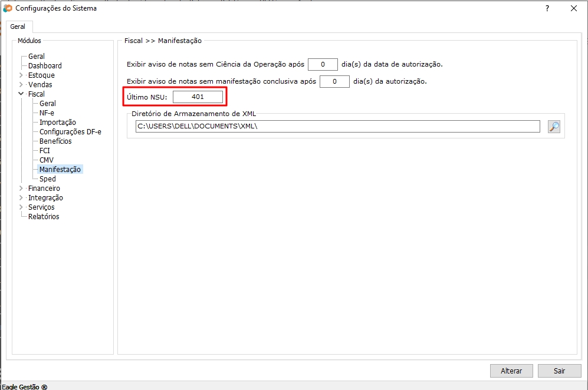Select top-level Geral in Módulos tree
Image resolution: width=588 pixels, height=390 pixels.
click(37, 57)
